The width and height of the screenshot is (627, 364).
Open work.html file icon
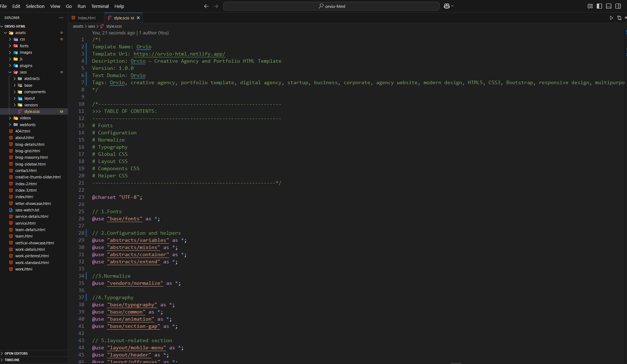[x=11, y=269]
